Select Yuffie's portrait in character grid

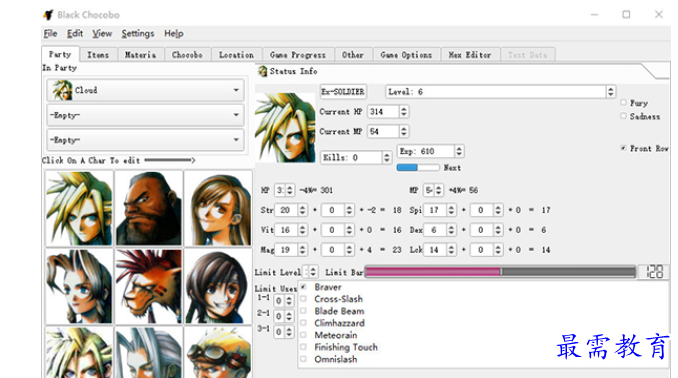(218, 286)
